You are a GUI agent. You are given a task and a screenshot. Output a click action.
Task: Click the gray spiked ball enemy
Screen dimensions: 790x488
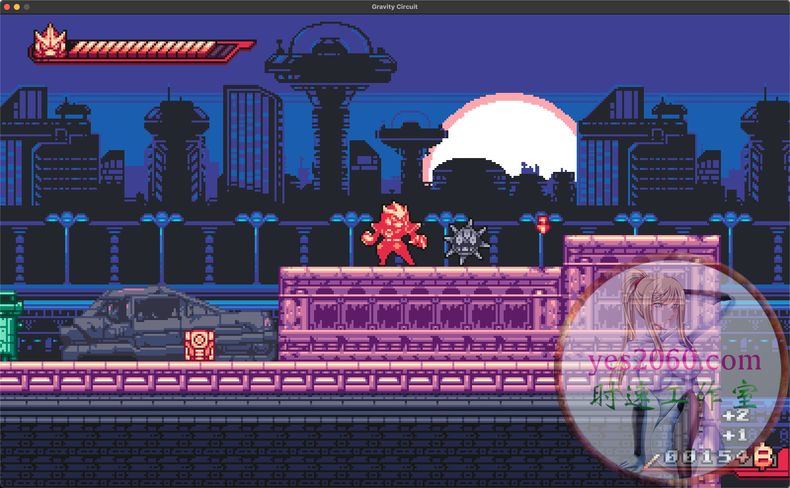pos(465,242)
